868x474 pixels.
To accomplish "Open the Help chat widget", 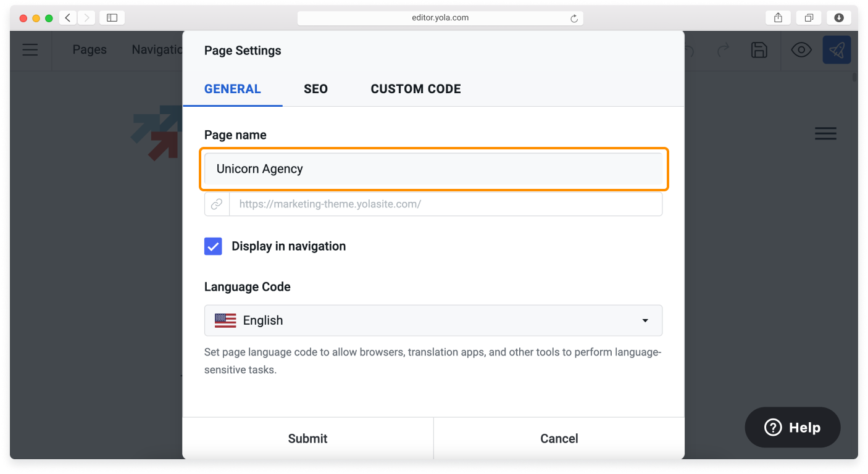I will pyautogui.click(x=792, y=427).
